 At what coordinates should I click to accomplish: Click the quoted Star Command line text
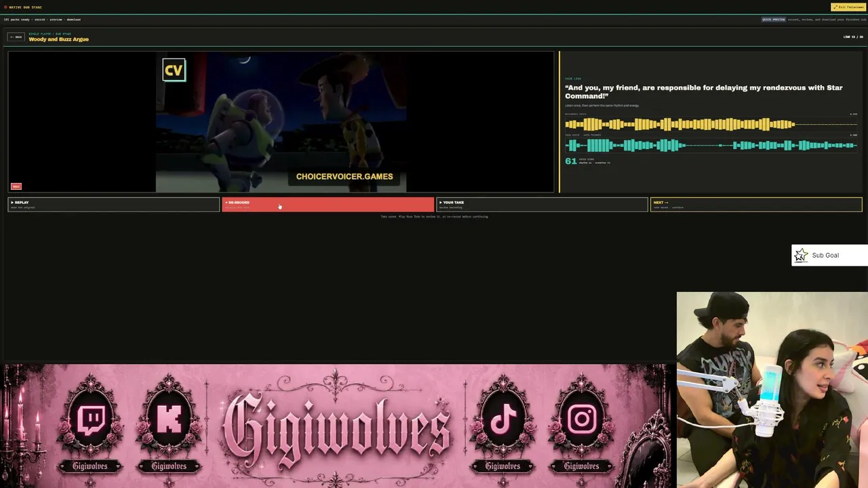coord(703,91)
